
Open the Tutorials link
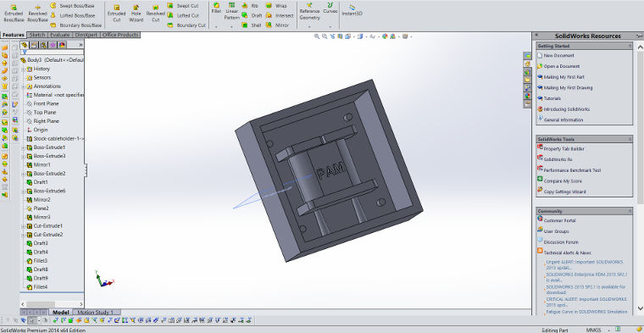click(552, 98)
